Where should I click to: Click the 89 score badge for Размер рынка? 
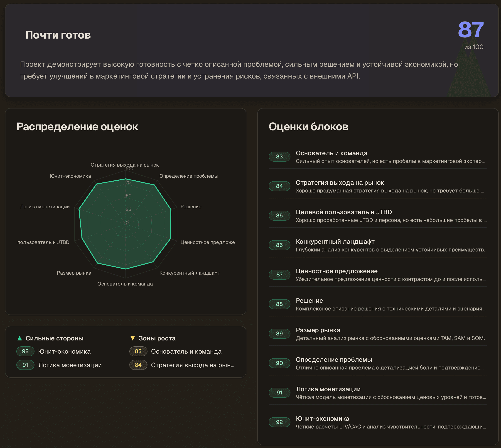point(279,334)
